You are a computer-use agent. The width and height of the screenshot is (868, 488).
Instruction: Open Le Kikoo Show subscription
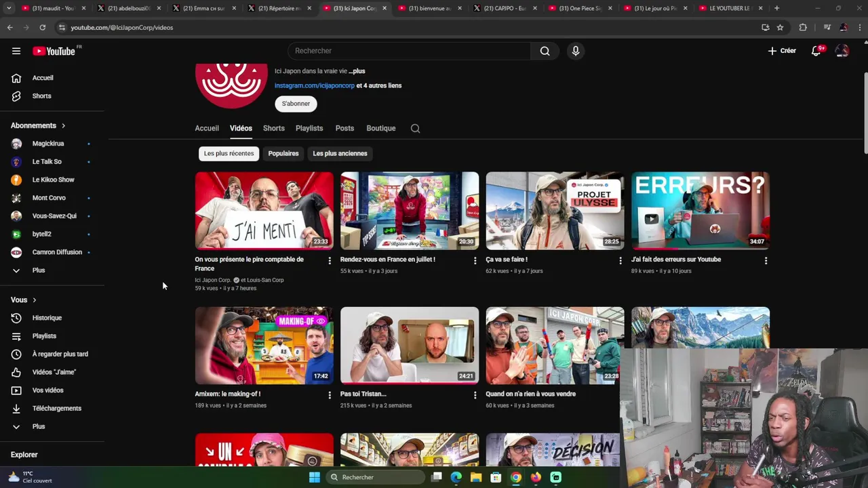tap(52, 180)
